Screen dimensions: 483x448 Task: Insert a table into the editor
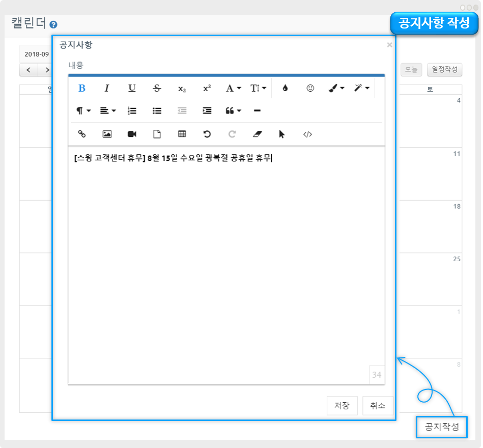pyautogui.click(x=182, y=134)
